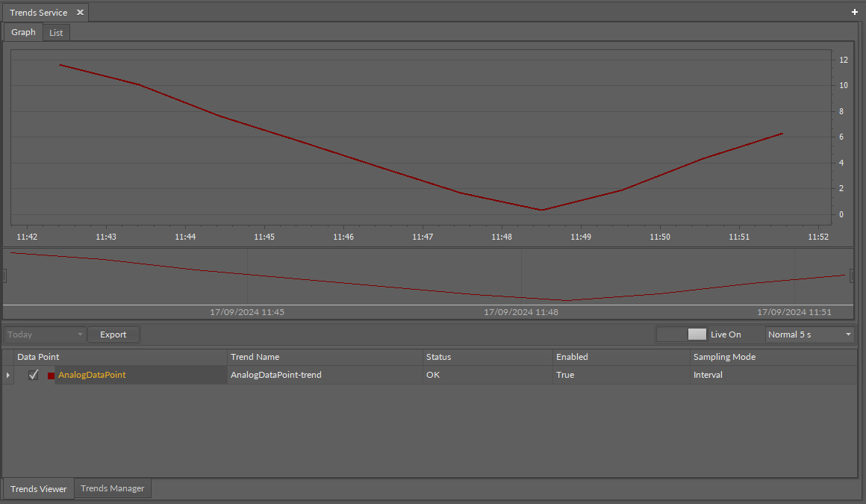The height and width of the screenshot is (504, 866).
Task: Click the Sampling Mode column header
Action: (x=724, y=357)
